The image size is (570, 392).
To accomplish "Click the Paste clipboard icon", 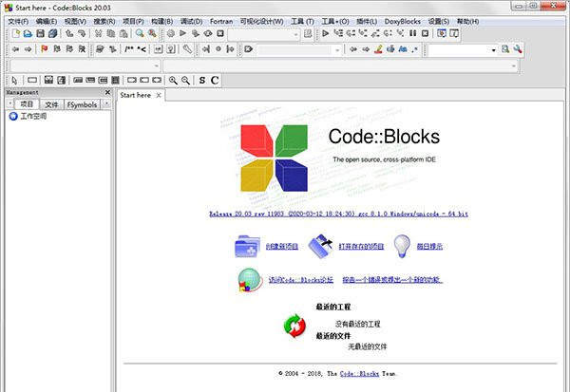I will tap(123, 34).
